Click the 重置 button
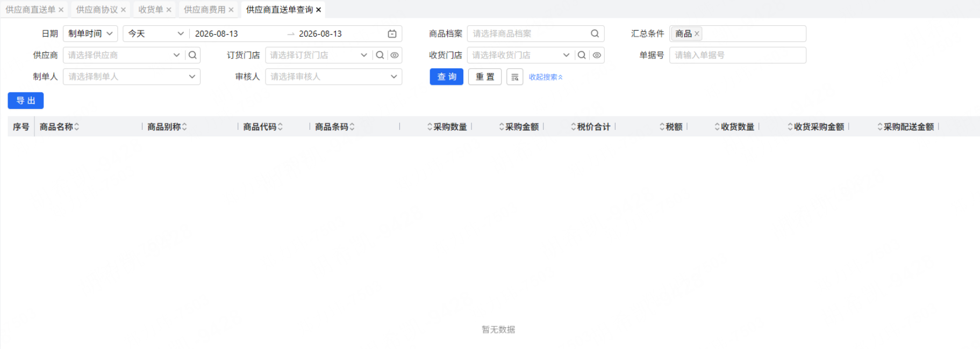Image resolution: width=980 pixels, height=349 pixels. [x=485, y=77]
